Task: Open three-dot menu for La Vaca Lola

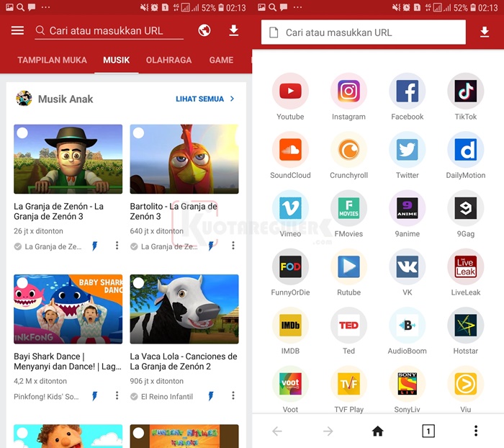Action: pyautogui.click(x=233, y=396)
